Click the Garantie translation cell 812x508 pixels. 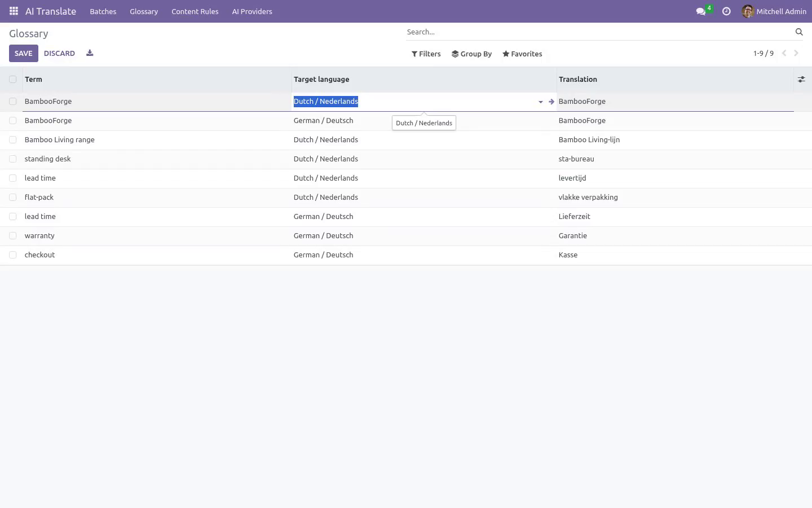pyautogui.click(x=674, y=236)
